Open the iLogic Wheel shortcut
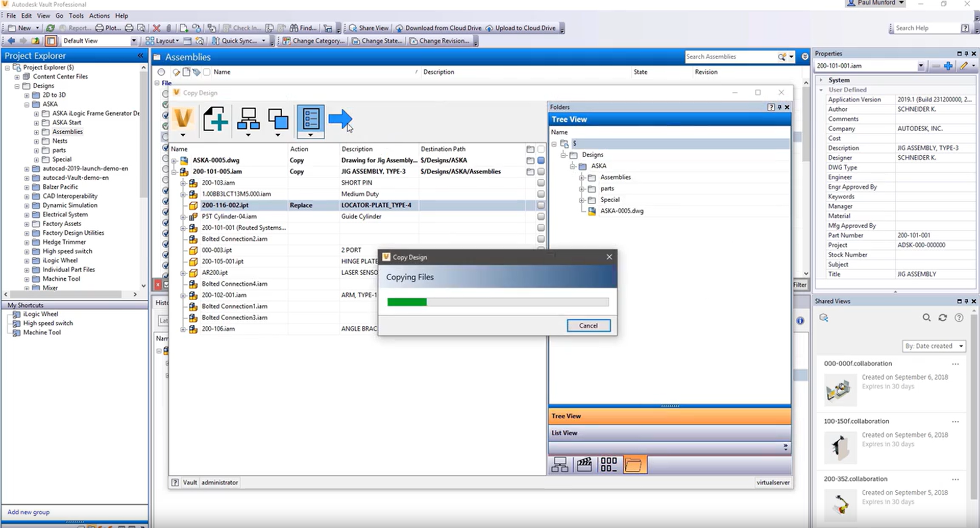 tap(40, 314)
